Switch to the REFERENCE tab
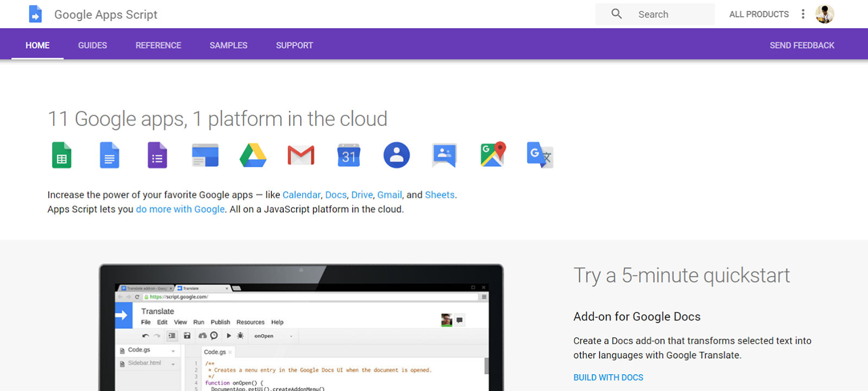Viewport: 868px width, 391px height. pos(158,45)
